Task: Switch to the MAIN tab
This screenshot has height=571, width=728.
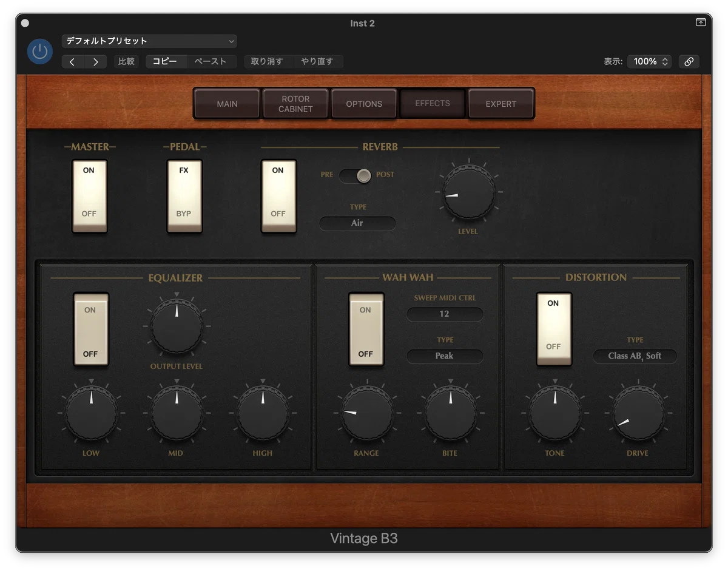Action: (x=227, y=104)
